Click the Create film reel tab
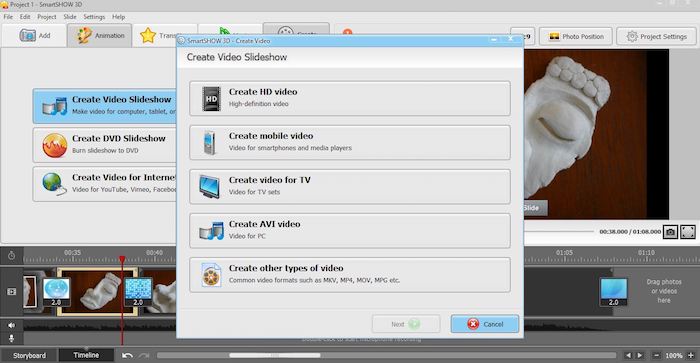The image size is (700, 363). (x=296, y=29)
